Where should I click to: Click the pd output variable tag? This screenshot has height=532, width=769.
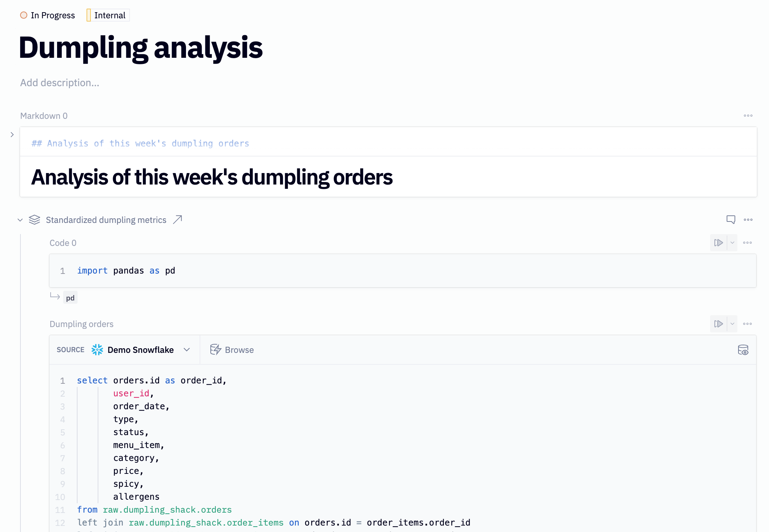click(x=70, y=298)
